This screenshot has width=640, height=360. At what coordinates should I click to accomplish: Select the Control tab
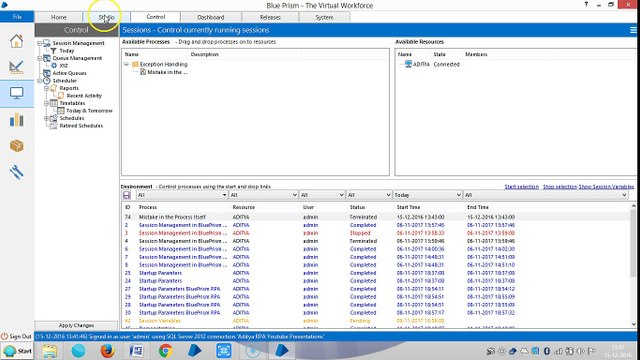pos(156,17)
